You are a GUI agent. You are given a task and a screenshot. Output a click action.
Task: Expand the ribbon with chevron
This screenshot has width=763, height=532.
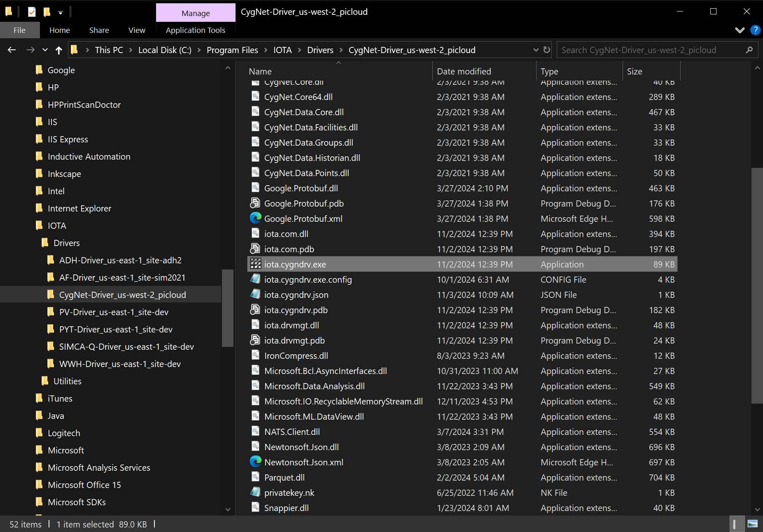pyautogui.click(x=740, y=30)
